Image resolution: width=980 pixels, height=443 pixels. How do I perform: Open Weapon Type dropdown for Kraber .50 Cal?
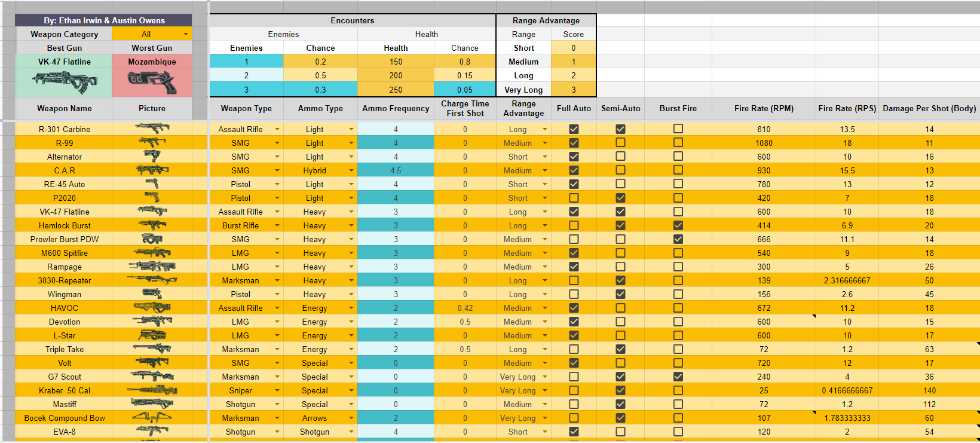pyautogui.click(x=277, y=390)
